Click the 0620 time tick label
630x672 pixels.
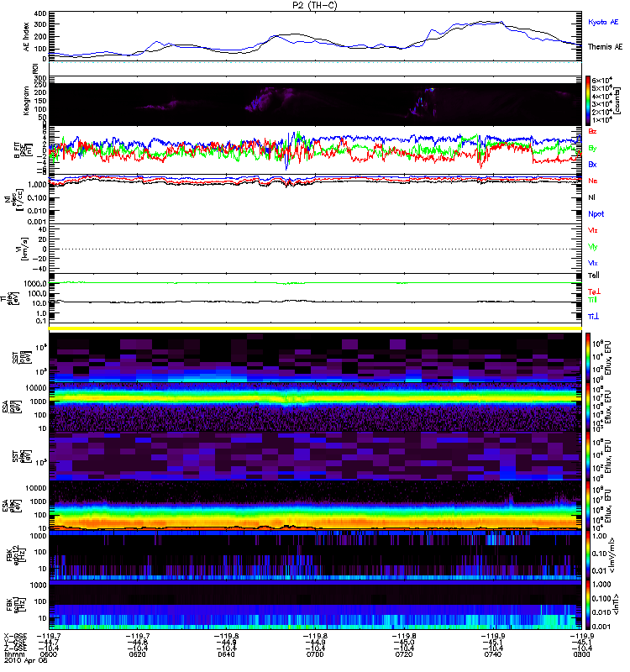[137, 654]
